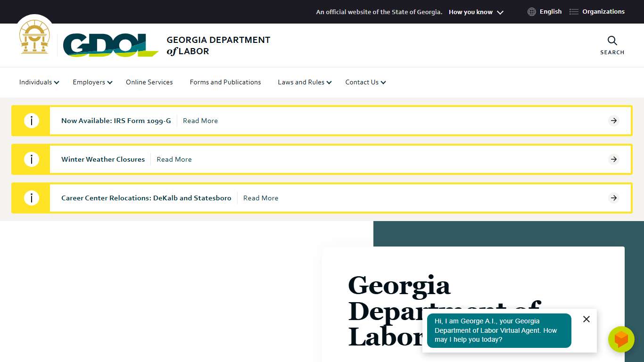Open the George A.I. chatbot bubble icon
The image size is (644, 362).
pos(621,339)
